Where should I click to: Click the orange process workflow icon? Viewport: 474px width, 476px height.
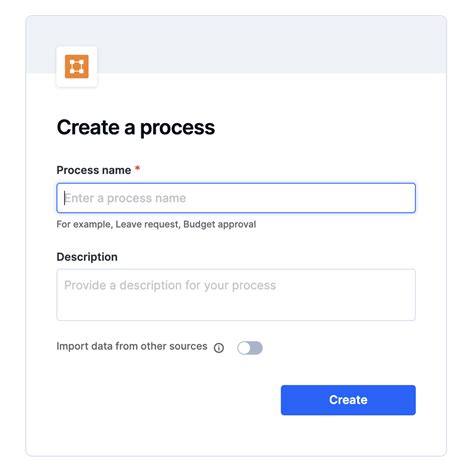coord(77,67)
